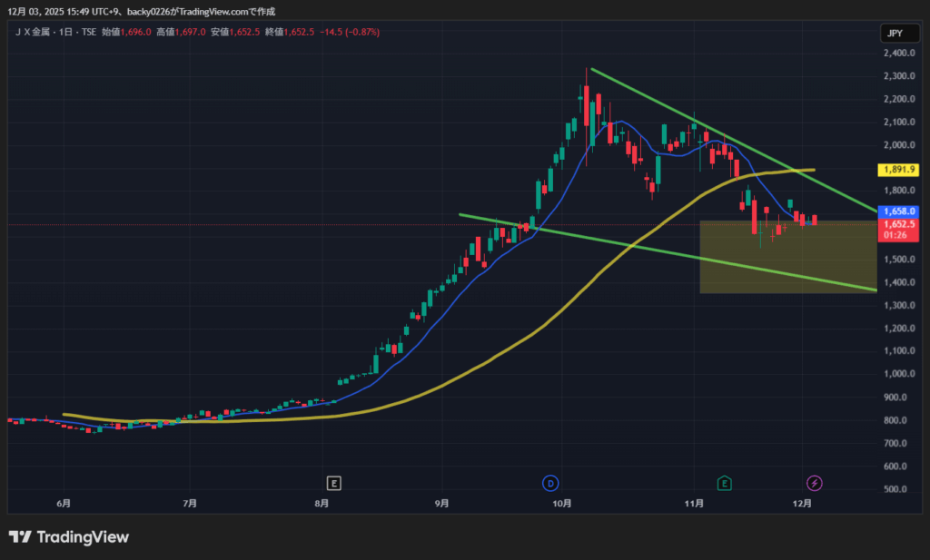Click the TradingView logo

[69, 536]
